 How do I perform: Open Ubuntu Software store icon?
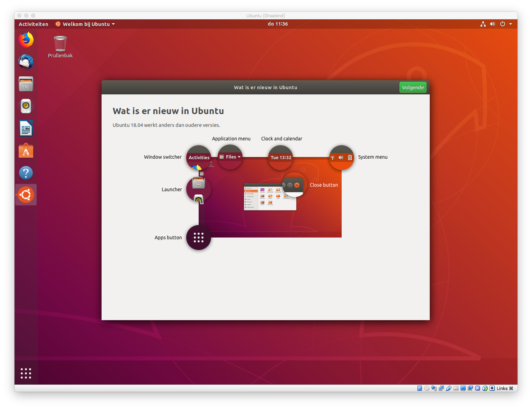pos(26,151)
